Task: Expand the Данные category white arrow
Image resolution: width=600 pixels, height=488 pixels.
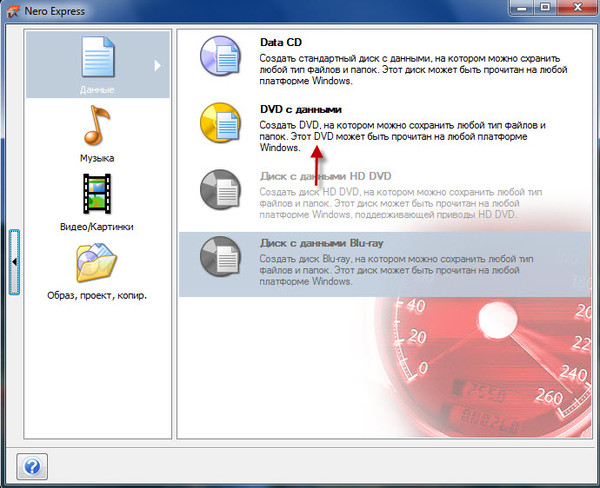Action: pos(157,66)
